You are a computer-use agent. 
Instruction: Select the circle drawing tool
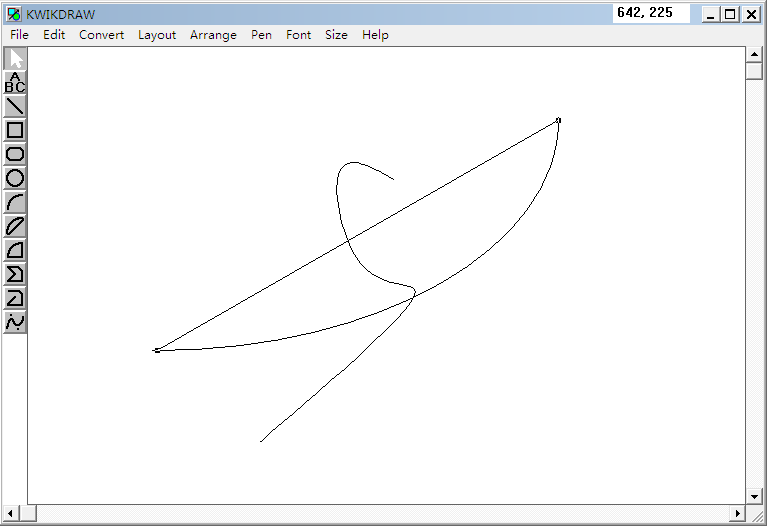click(15, 178)
